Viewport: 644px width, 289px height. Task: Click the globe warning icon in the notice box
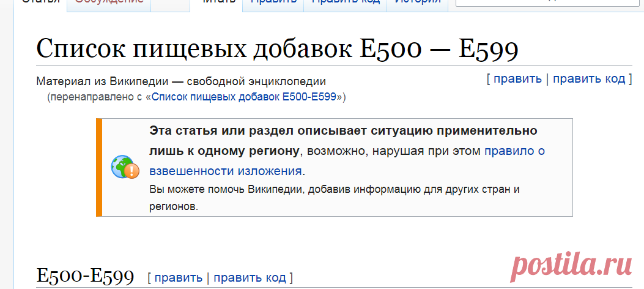coord(125,167)
